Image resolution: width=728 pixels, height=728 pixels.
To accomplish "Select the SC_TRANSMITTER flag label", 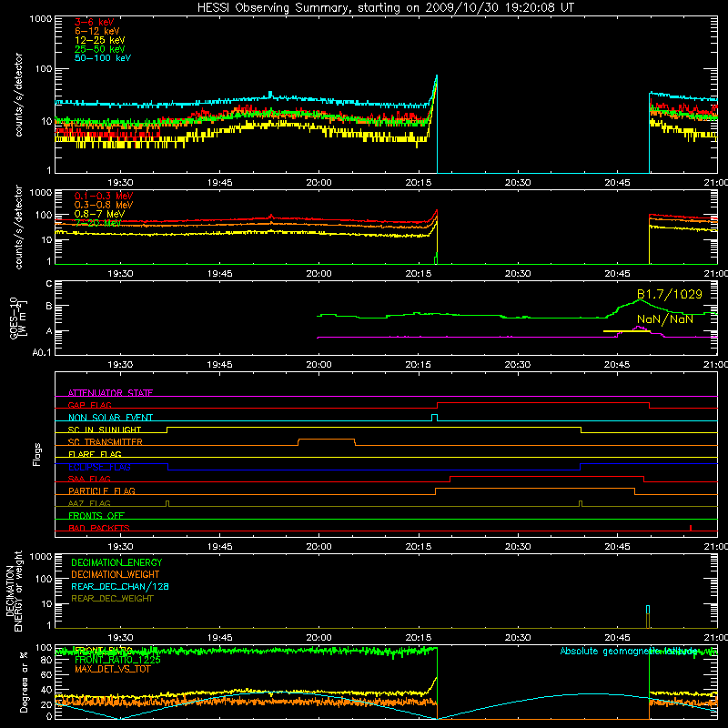I will click(x=106, y=442).
